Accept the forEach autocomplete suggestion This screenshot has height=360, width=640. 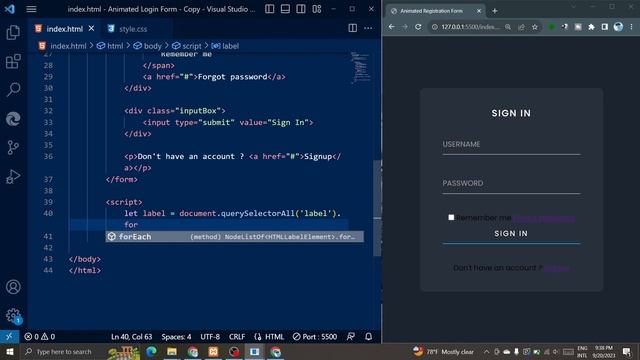pyautogui.click(x=234, y=237)
